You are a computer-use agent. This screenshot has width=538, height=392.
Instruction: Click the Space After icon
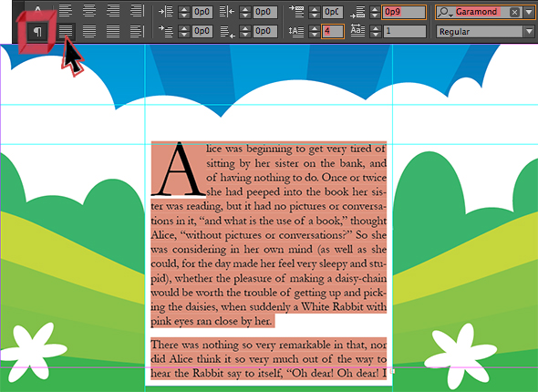coord(357,13)
